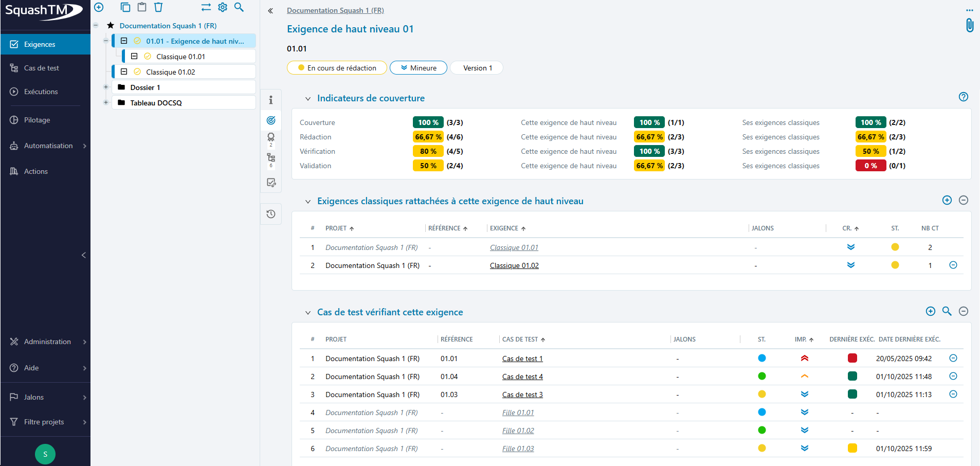The image size is (980, 466).
Task: Detach Classique 01.02 from high-level requirement
Action: pyautogui.click(x=953, y=265)
